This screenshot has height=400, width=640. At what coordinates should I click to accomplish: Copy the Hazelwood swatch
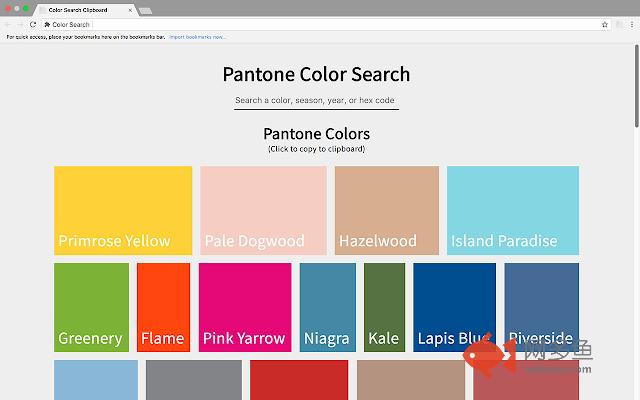click(387, 210)
